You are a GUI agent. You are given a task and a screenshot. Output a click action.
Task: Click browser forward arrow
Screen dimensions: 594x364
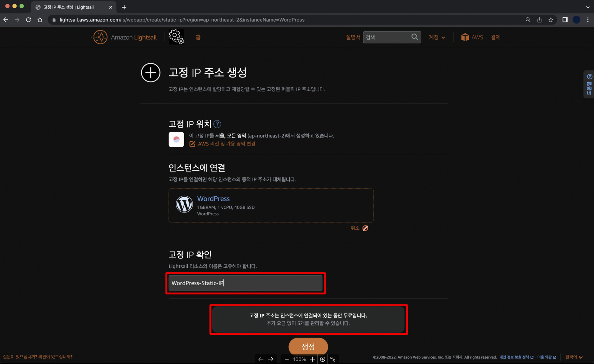coord(17,20)
